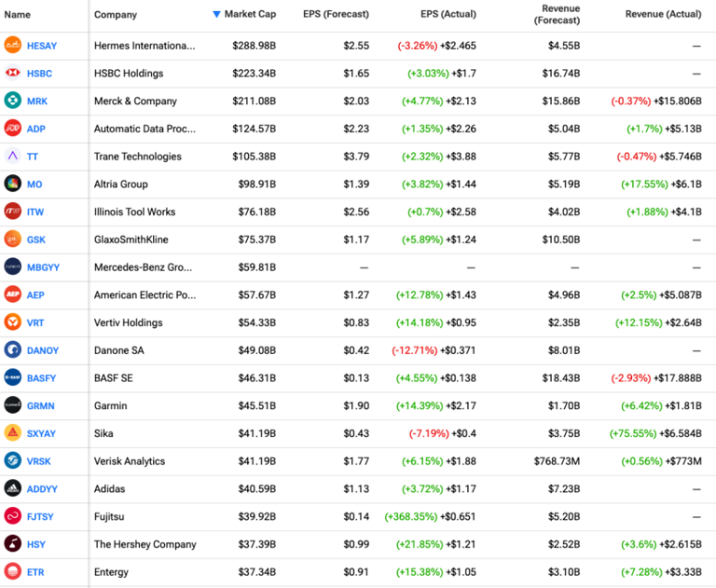This screenshot has height=588, width=716.
Task: Click the GlaxoSmithKline GSK logo icon
Action: pyautogui.click(x=13, y=239)
